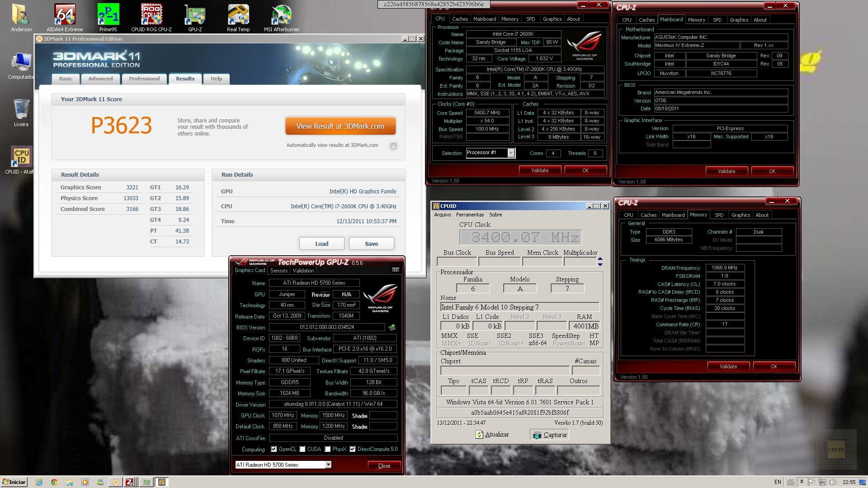The width and height of the screenshot is (868, 488).
Task: Click OK in the CPU-Z Memory window
Action: (774, 366)
